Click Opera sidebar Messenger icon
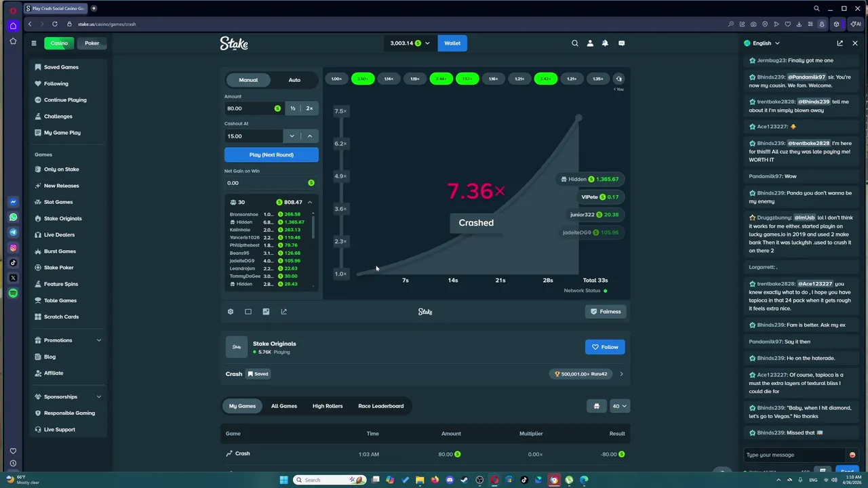 point(13,202)
